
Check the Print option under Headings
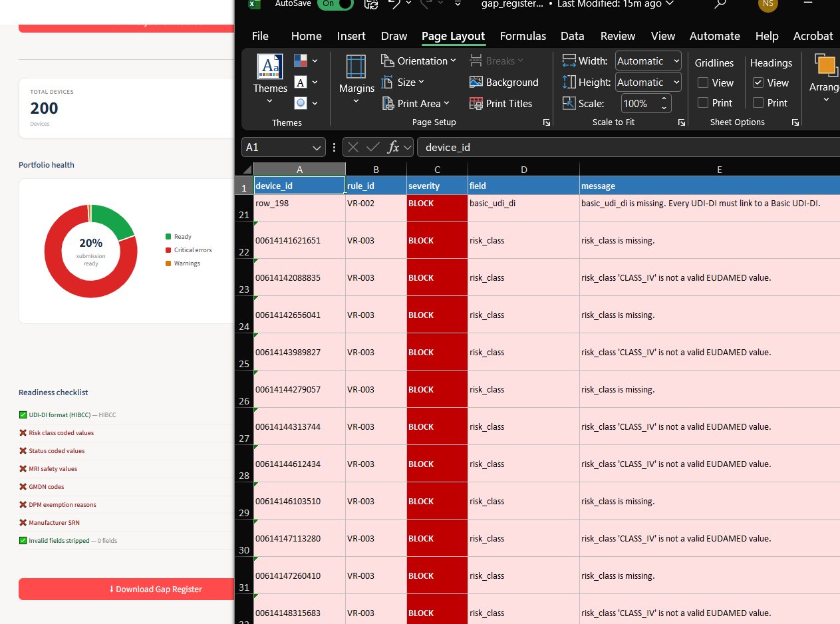[758, 102]
